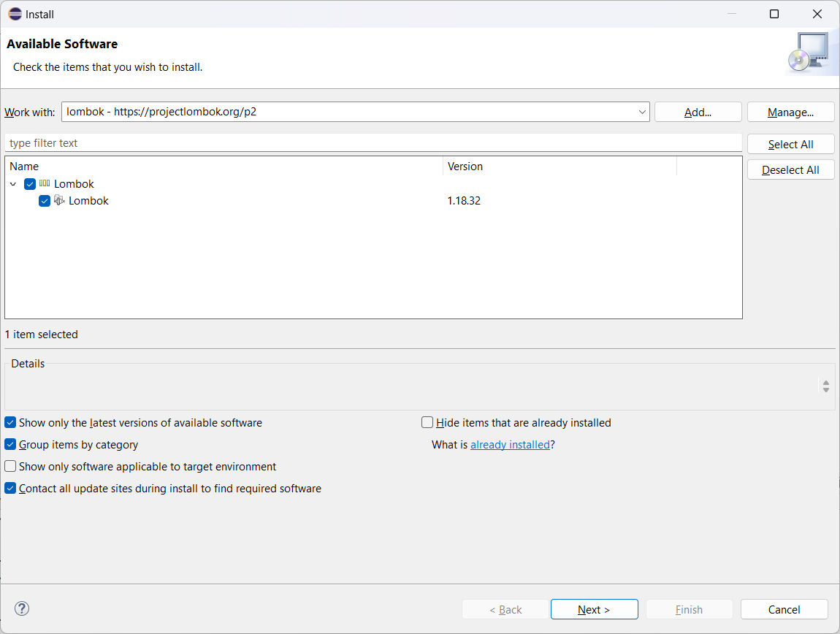Toggle Group items by category option
Viewport: 840px width, 634px height.
[x=10, y=444]
